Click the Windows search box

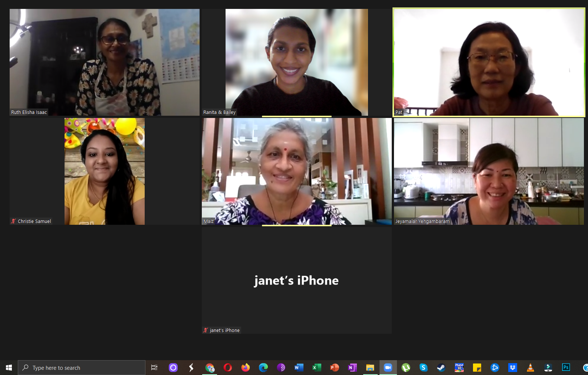[82, 368]
